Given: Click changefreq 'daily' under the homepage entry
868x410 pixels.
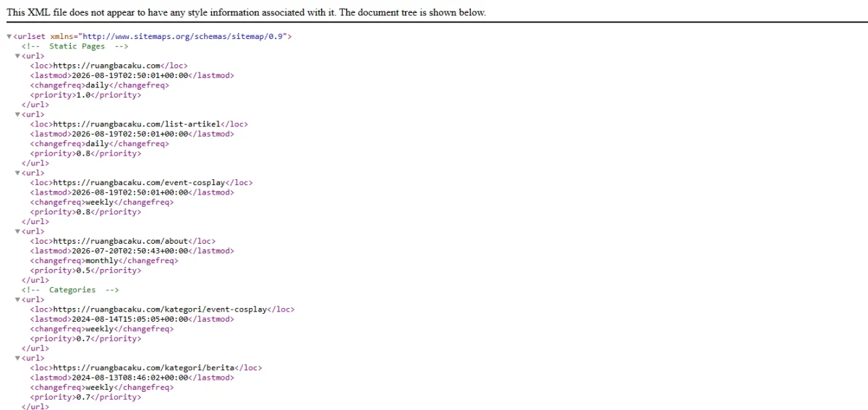Looking at the screenshot, I should tap(99, 85).
